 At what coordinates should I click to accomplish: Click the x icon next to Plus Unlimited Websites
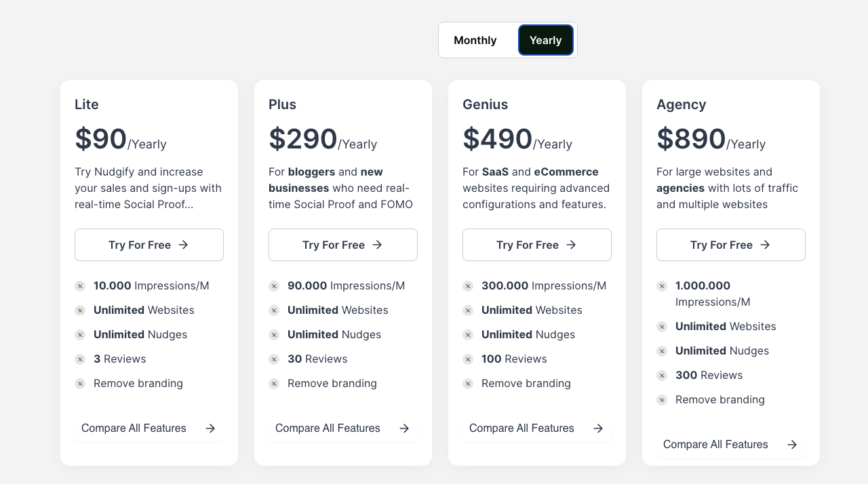[274, 310]
